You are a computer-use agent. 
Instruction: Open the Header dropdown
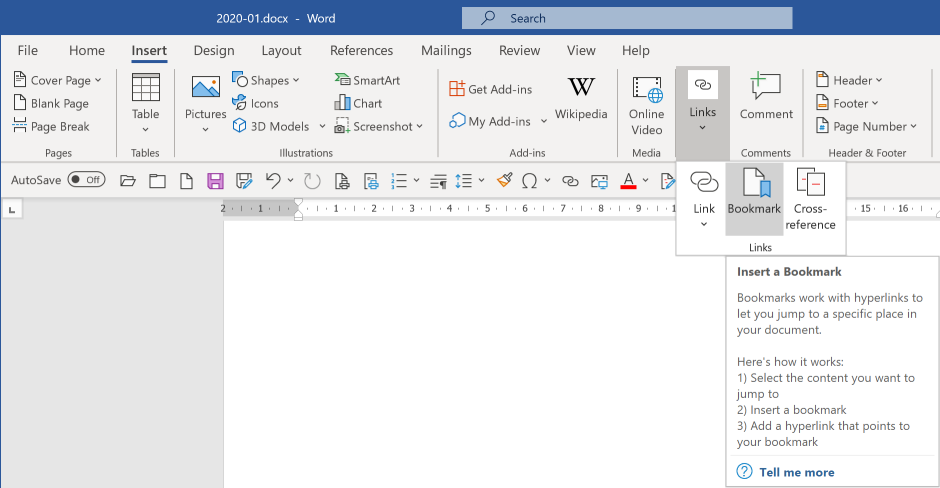[x=849, y=80]
